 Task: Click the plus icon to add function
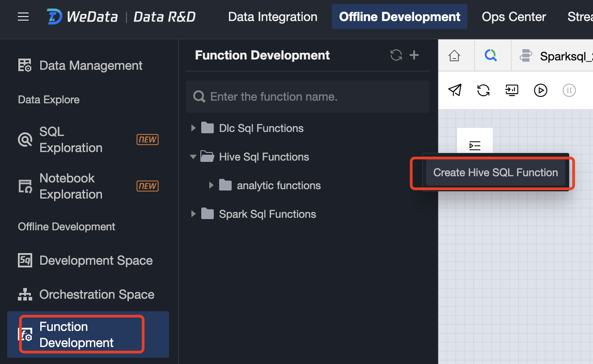pos(414,55)
